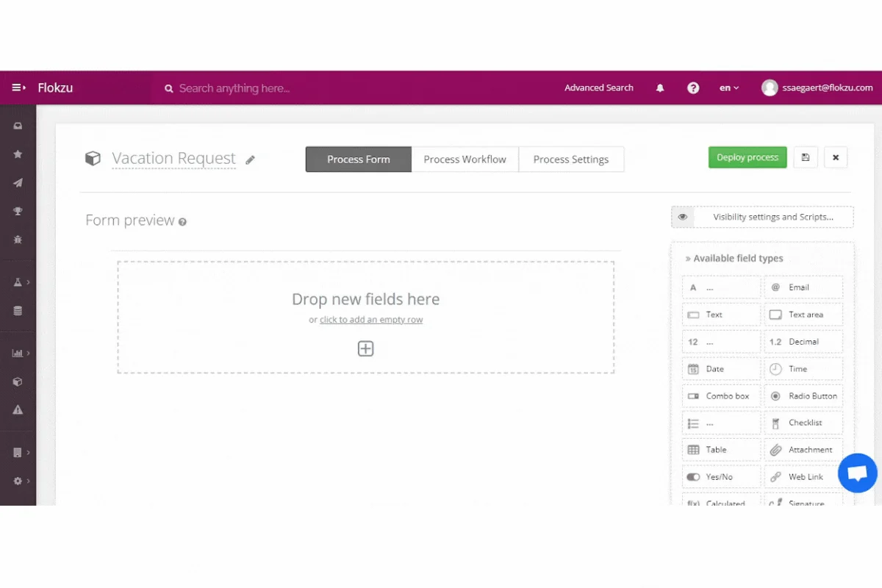The height and width of the screenshot is (588, 882).
Task: Click the database sidebar icon
Action: [x=18, y=311]
